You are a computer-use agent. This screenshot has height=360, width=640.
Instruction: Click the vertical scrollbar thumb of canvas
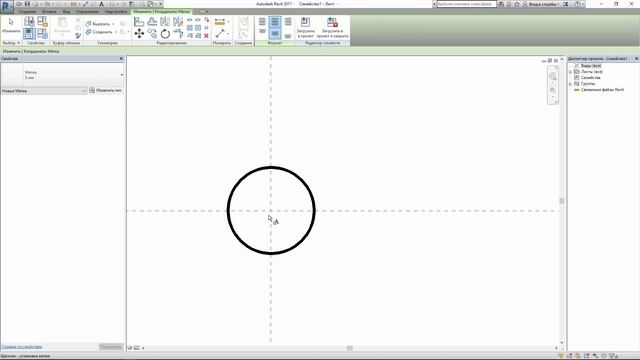tap(562, 201)
